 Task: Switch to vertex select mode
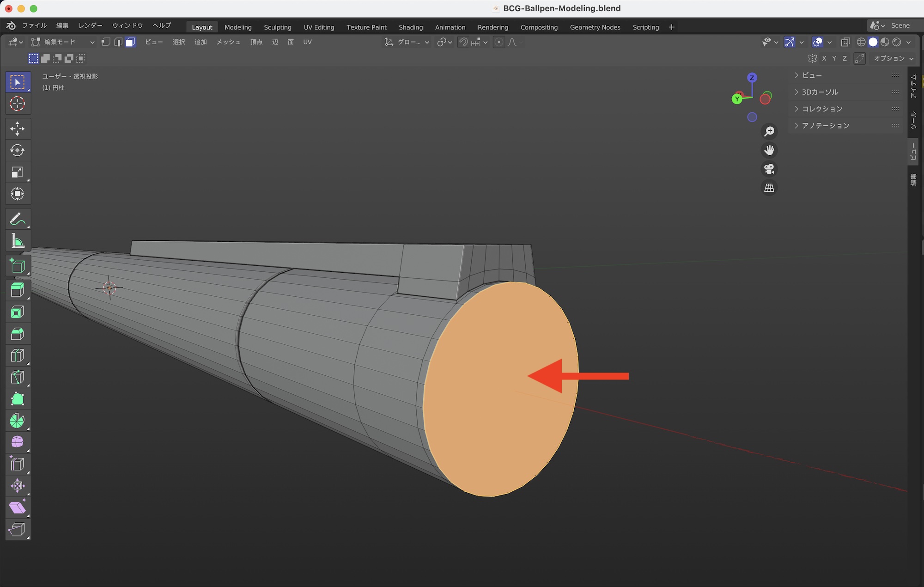point(106,42)
